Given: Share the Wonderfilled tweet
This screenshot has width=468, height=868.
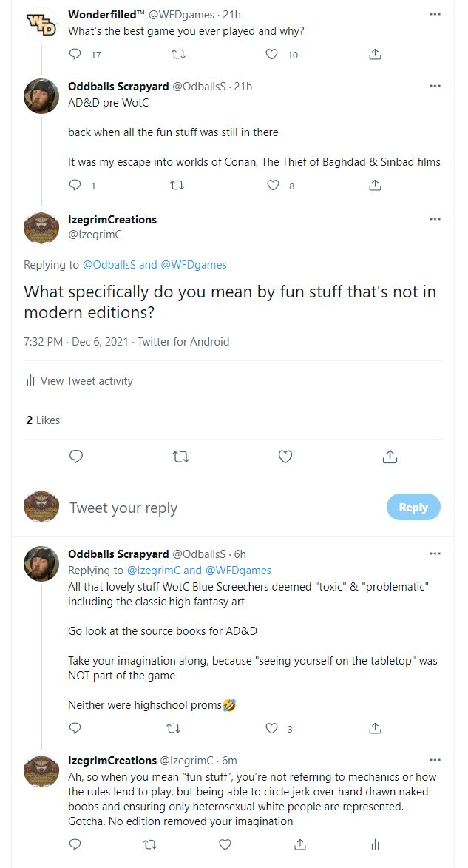Looking at the screenshot, I should (375, 54).
